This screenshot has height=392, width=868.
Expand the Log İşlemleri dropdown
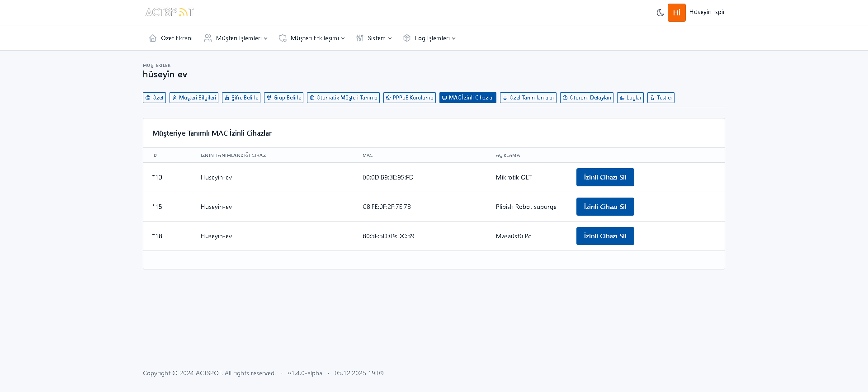435,38
